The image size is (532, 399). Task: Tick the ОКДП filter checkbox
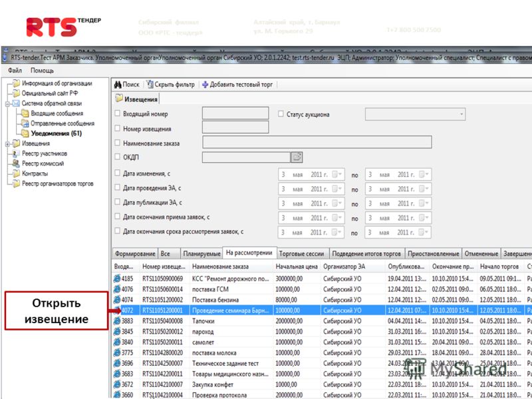(x=118, y=157)
